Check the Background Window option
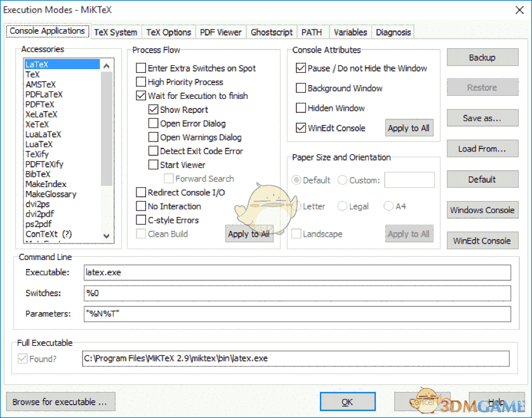Image resolution: width=532 pixels, height=418 pixels. (300, 88)
